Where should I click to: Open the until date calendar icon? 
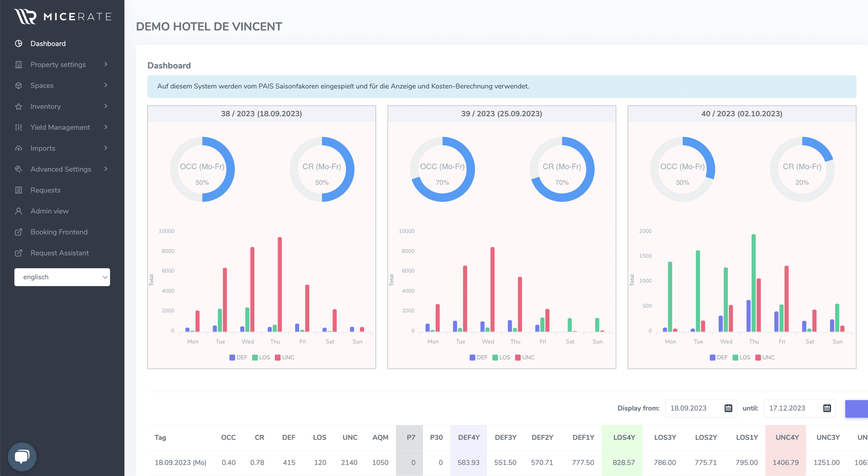click(827, 408)
